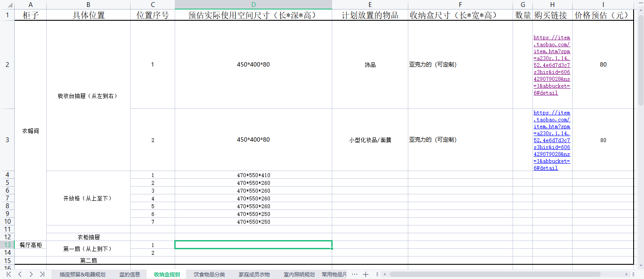This screenshot has height=279, width=644.
Task: Click the next sheet navigation arrow
Action: pyautogui.click(x=31, y=274)
